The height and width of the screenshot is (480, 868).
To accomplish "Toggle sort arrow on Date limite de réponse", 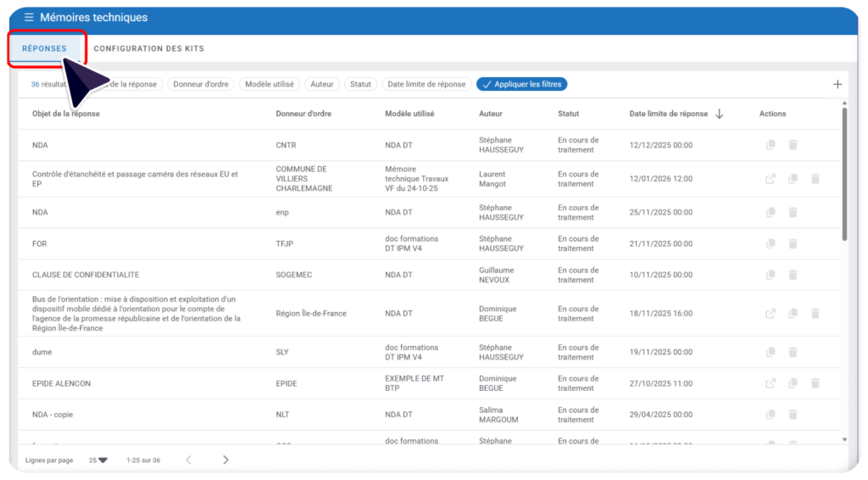I will (x=720, y=114).
